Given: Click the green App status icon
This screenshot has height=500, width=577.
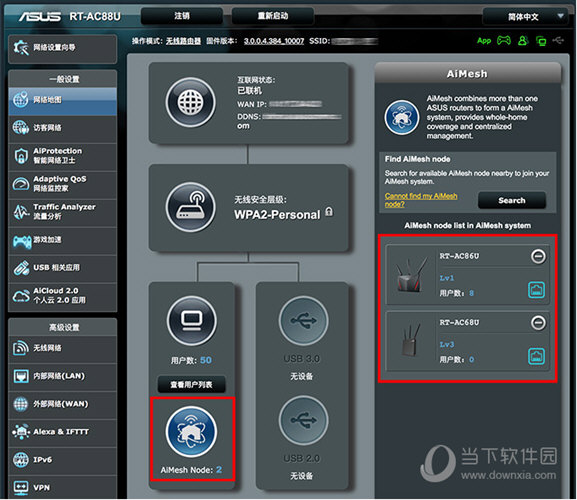Looking at the screenshot, I should tap(484, 40).
